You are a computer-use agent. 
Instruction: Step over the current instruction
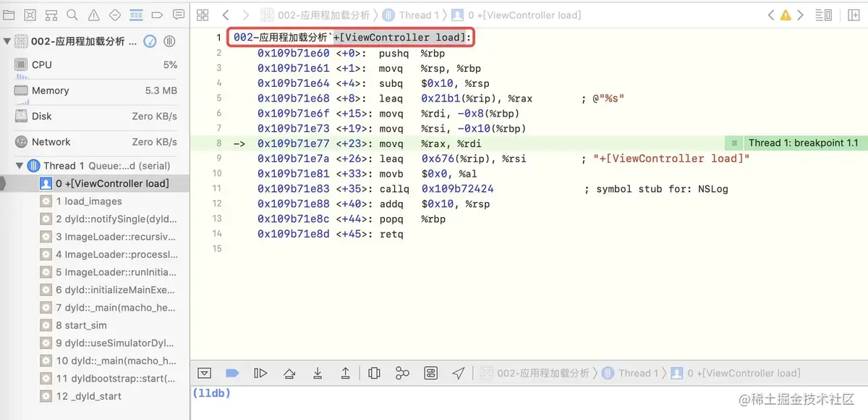tap(289, 373)
